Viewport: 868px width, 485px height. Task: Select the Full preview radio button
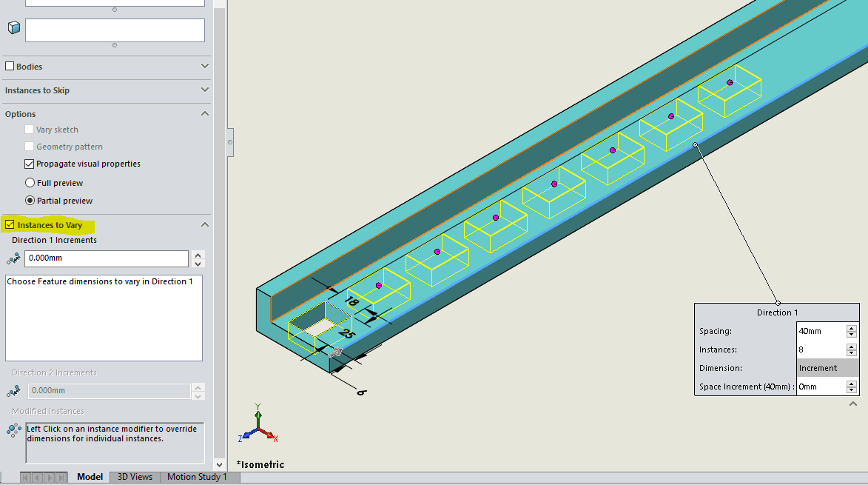30,183
